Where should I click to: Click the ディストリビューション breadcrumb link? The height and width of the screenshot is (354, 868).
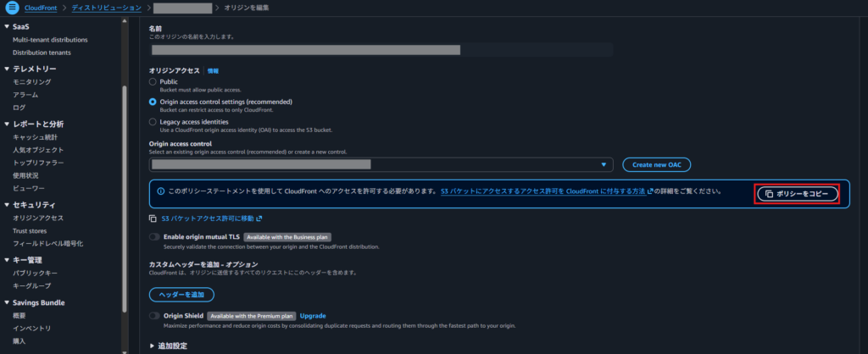point(106,8)
